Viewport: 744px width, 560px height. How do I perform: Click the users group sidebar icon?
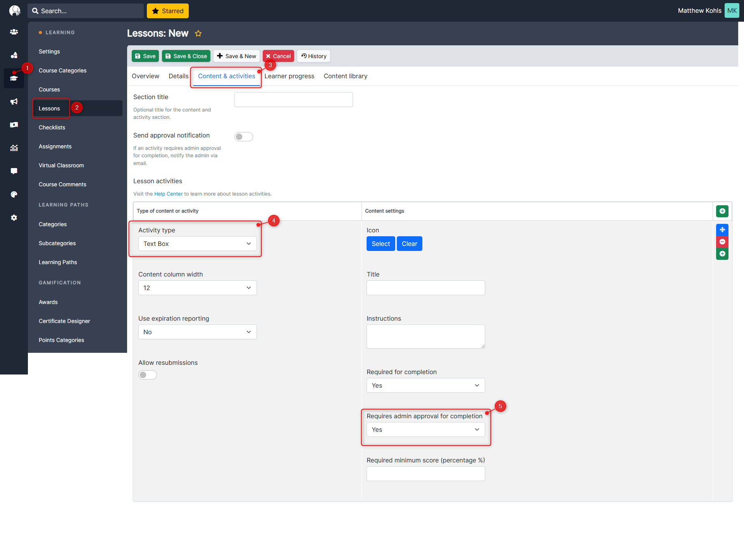(x=14, y=32)
